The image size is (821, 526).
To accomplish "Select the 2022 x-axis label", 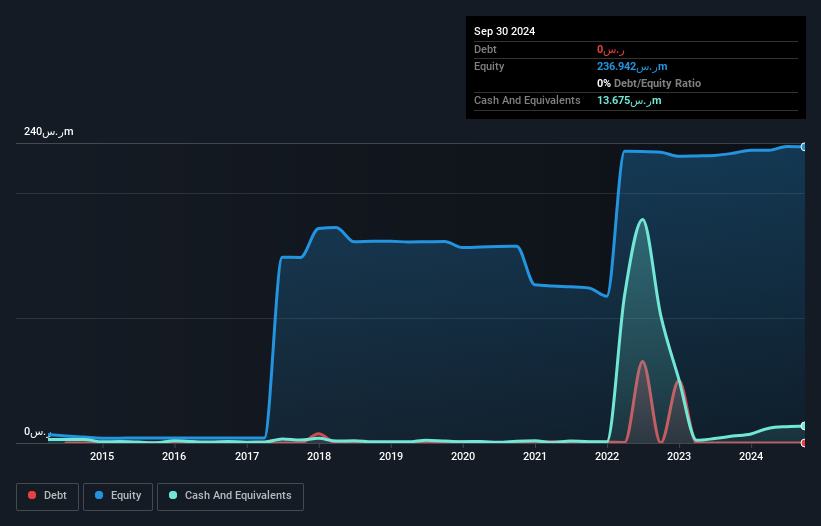I will [607, 456].
